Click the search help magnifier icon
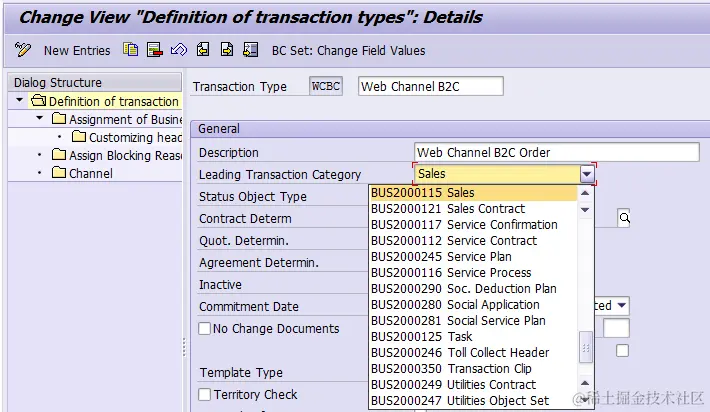 pyautogui.click(x=624, y=218)
